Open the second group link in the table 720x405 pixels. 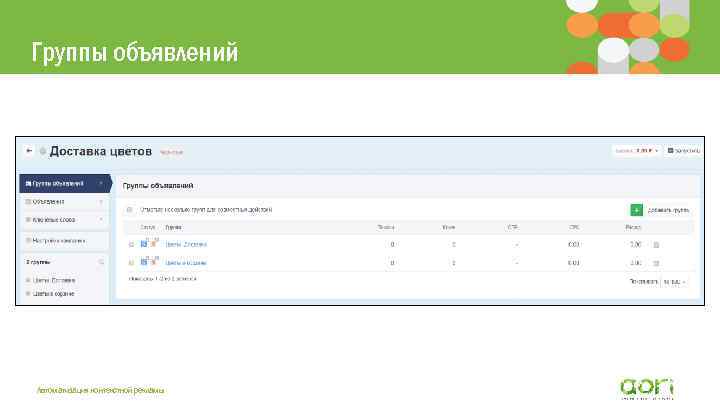click(186, 263)
